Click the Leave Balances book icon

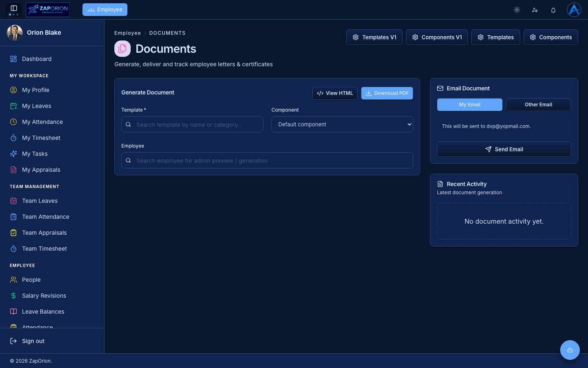[13, 312]
